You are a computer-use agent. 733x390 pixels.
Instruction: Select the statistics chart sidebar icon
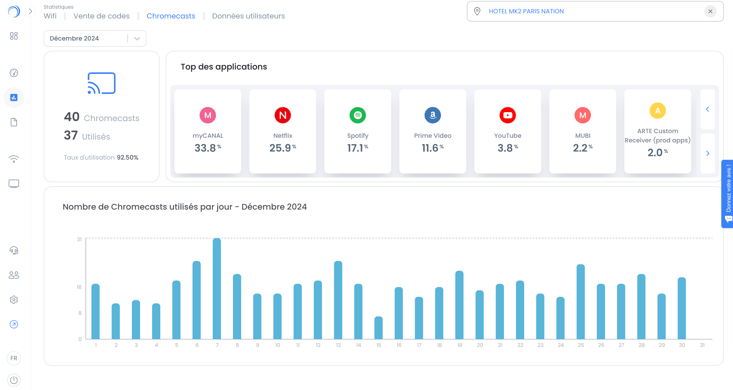pos(14,97)
